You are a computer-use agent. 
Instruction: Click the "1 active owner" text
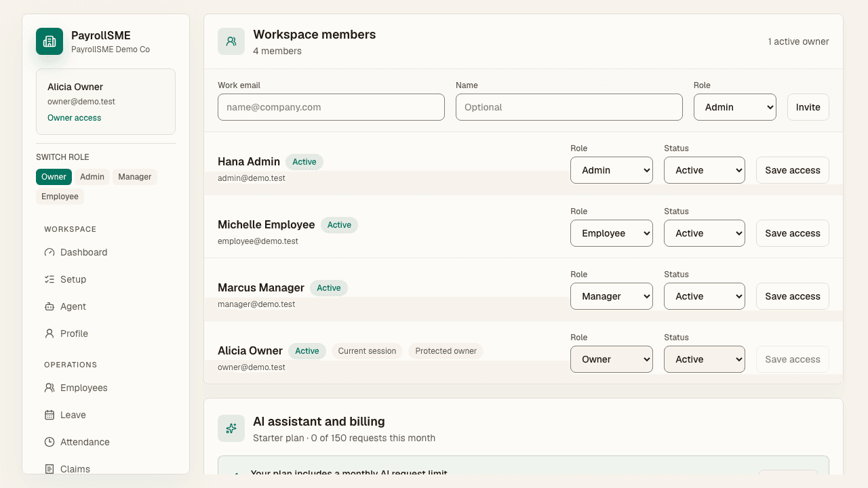coord(799,41)
